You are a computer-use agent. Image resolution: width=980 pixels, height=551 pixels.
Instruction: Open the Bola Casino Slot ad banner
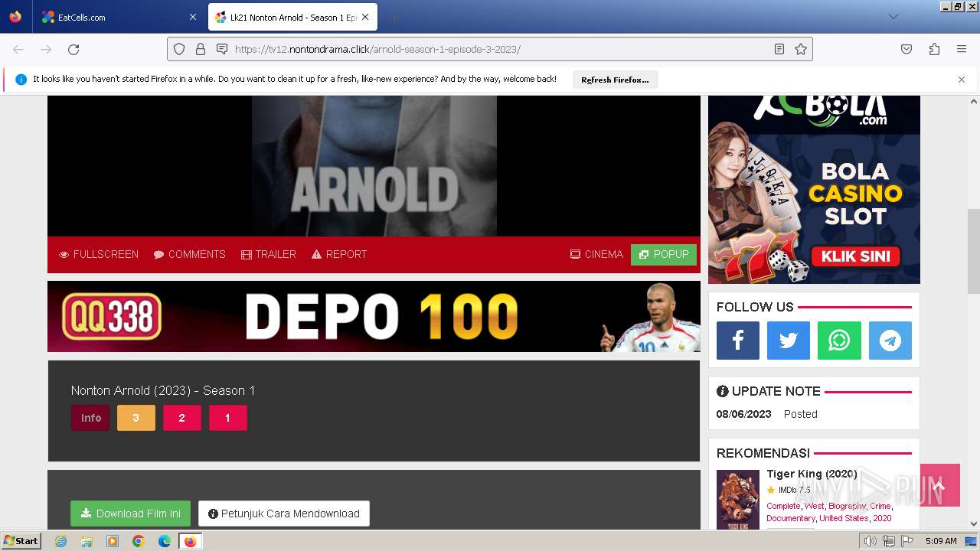pyautogui.click(x=814, y=189)
